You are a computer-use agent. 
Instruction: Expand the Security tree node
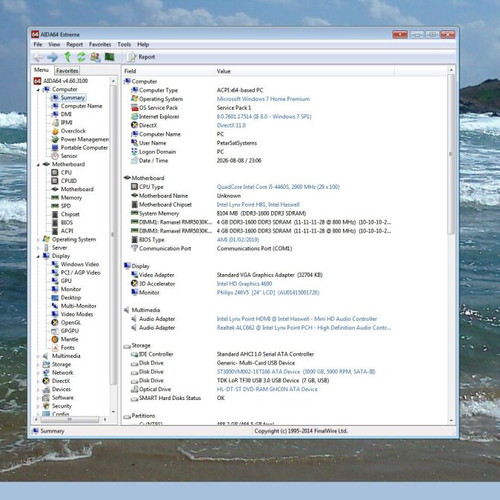[38, 406]
